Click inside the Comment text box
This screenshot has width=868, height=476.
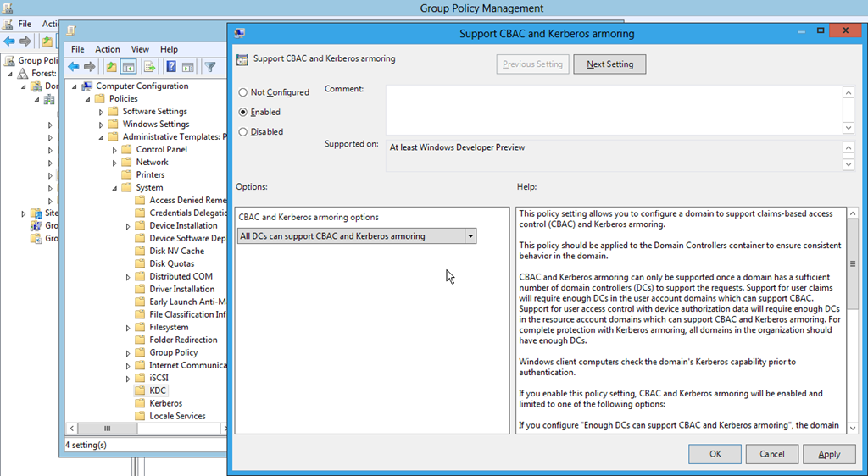(614, 110)
